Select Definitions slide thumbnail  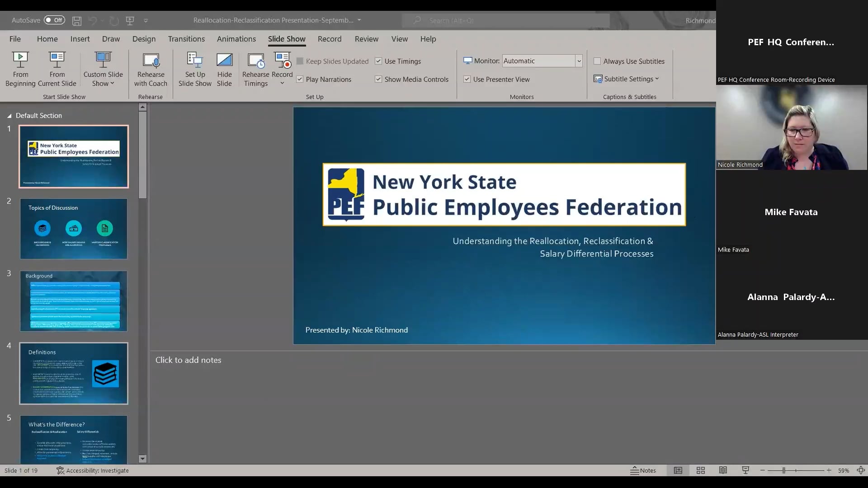(74, 373)
